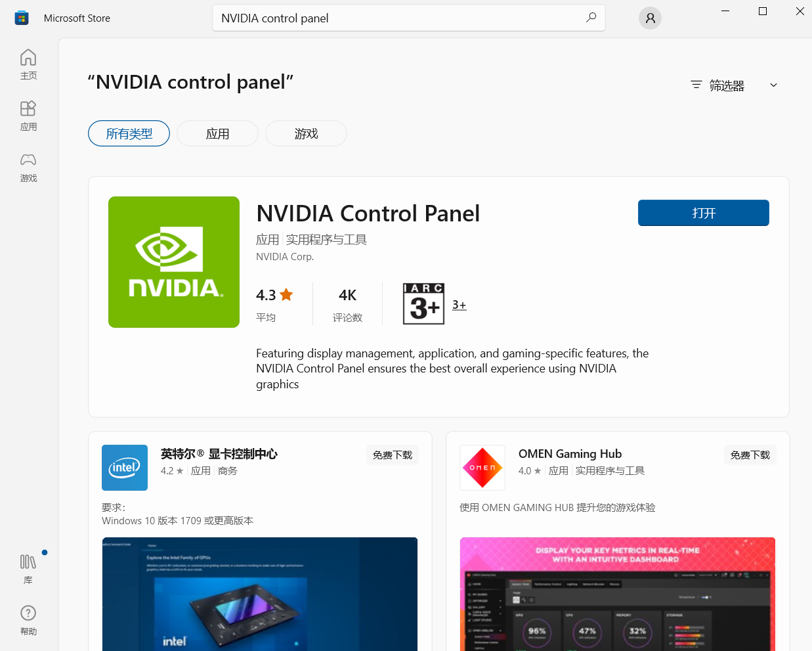812x651 pixels.
Task: Minimize the Microsoft Store window
Action: point(725,11)
